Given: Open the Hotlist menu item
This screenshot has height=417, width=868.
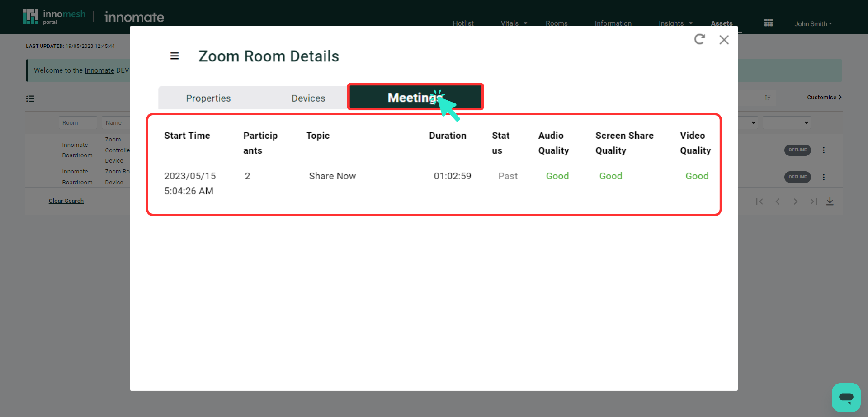Looking at the screenshot, I should tap(463, 23).
